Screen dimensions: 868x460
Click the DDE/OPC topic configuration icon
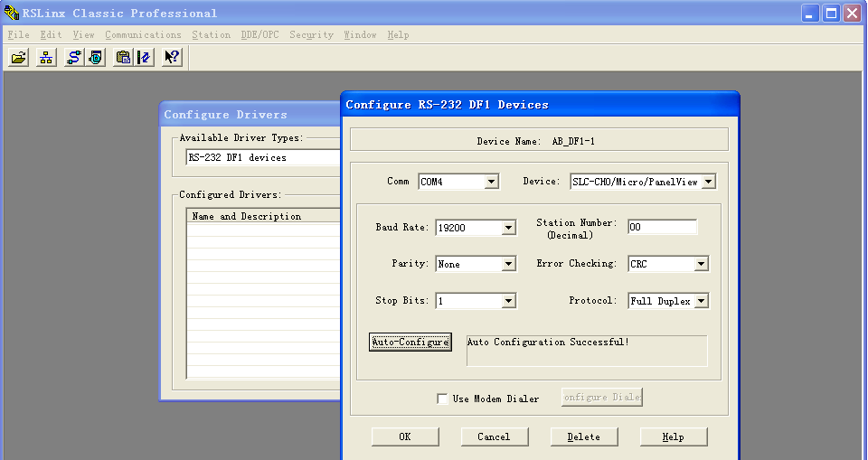coord(145,58)
